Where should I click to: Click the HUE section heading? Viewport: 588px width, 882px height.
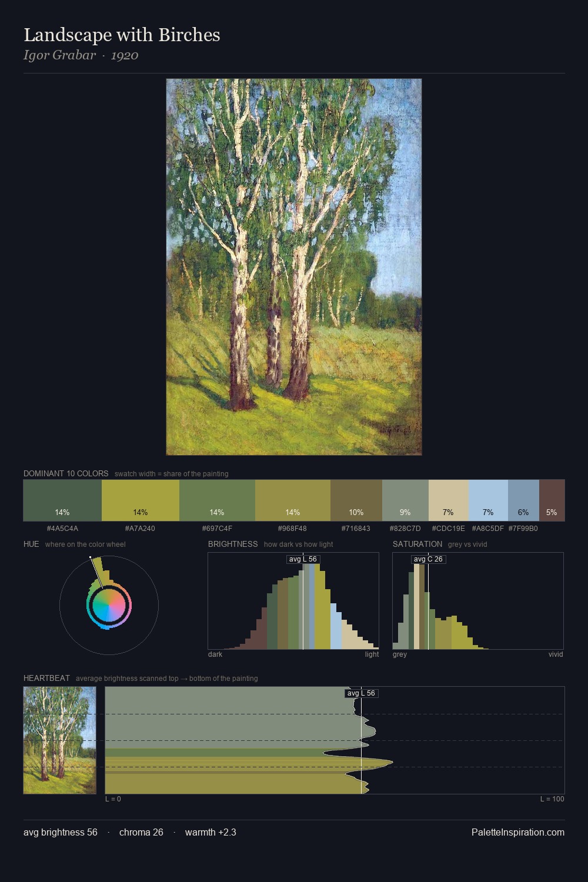tap(31, 544)
